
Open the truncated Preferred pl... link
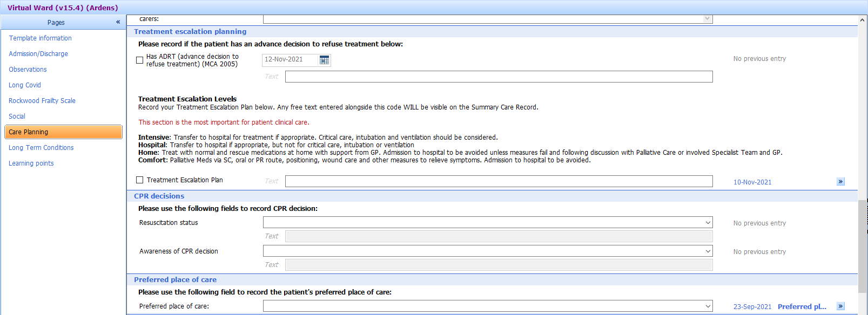(802, 306)
